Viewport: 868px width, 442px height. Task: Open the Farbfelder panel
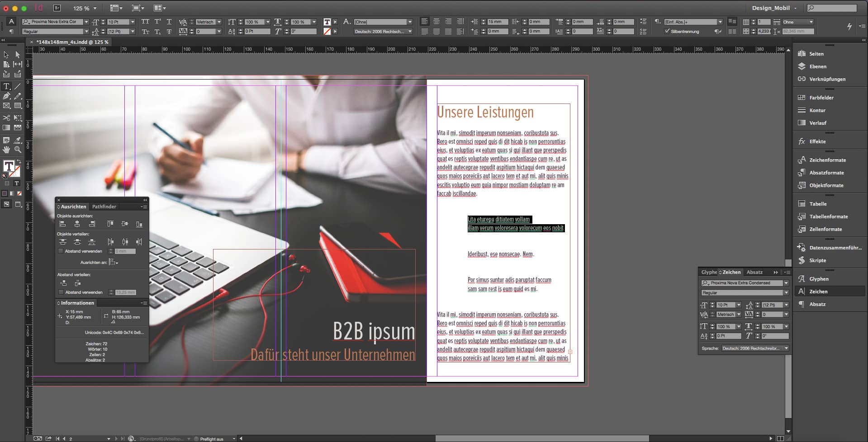pos(821,98)
